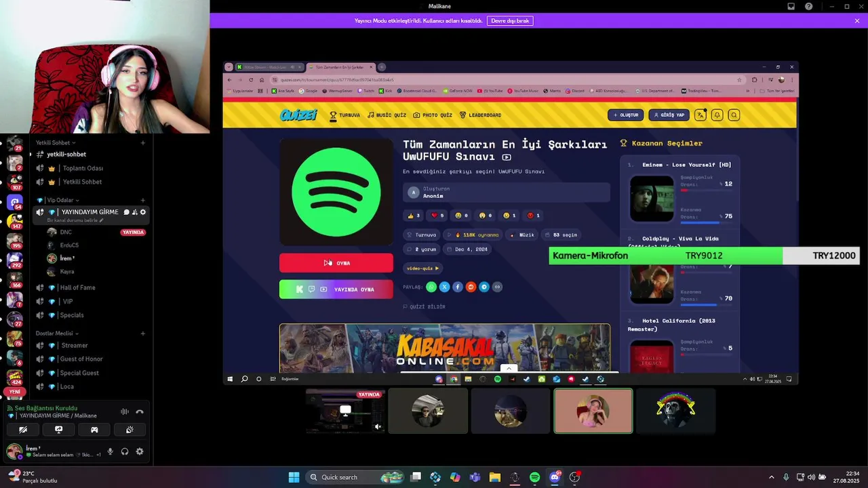The width and height of the screenshot is (868, 488).
Task: Invite people to YAYINDAYIM GİRME channel
Action: pyautogui.click(x=134, y=212)
